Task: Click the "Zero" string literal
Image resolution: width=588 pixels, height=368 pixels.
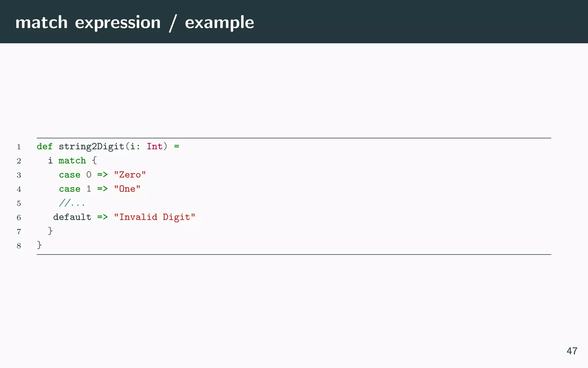Action: pyautogui.click(x=130, y=175)
